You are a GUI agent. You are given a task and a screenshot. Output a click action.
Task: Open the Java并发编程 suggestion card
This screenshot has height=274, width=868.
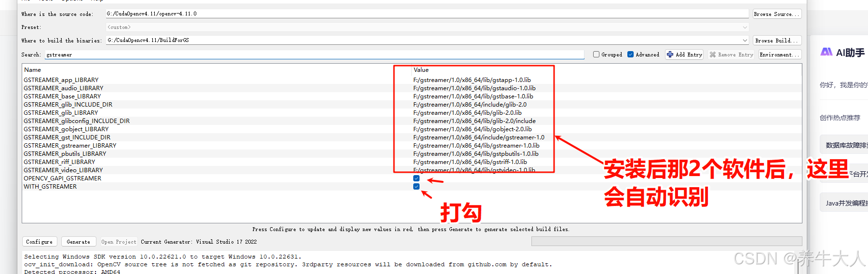coord(844,203)
